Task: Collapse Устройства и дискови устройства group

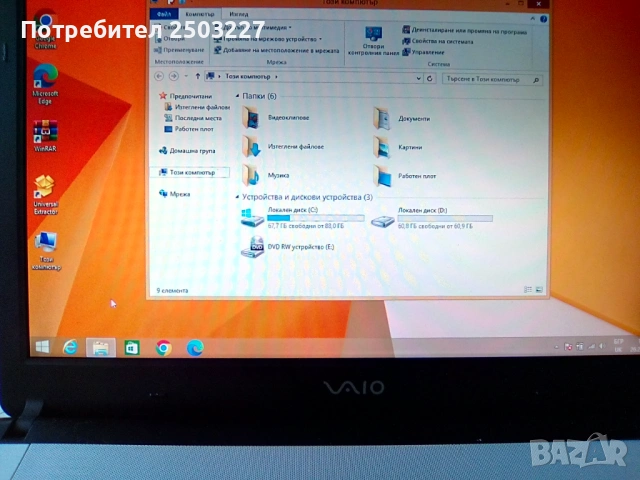Action: [x=238, y=197]
